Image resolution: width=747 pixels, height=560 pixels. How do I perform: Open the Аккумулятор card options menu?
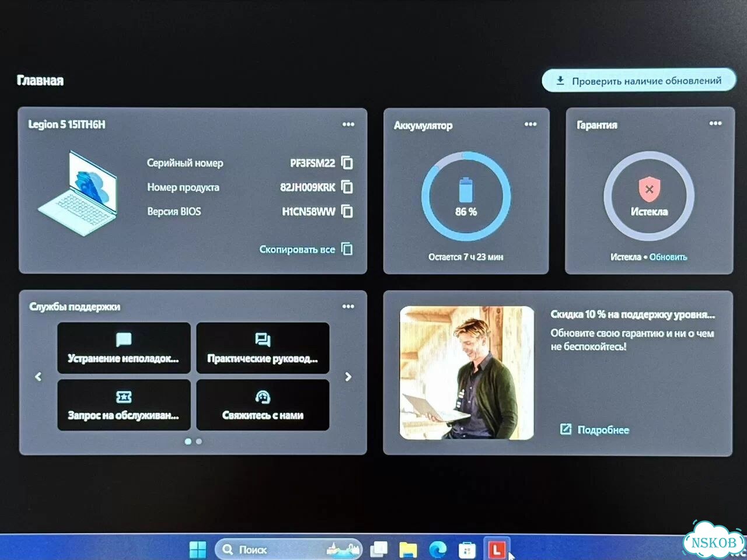(530, 124)
